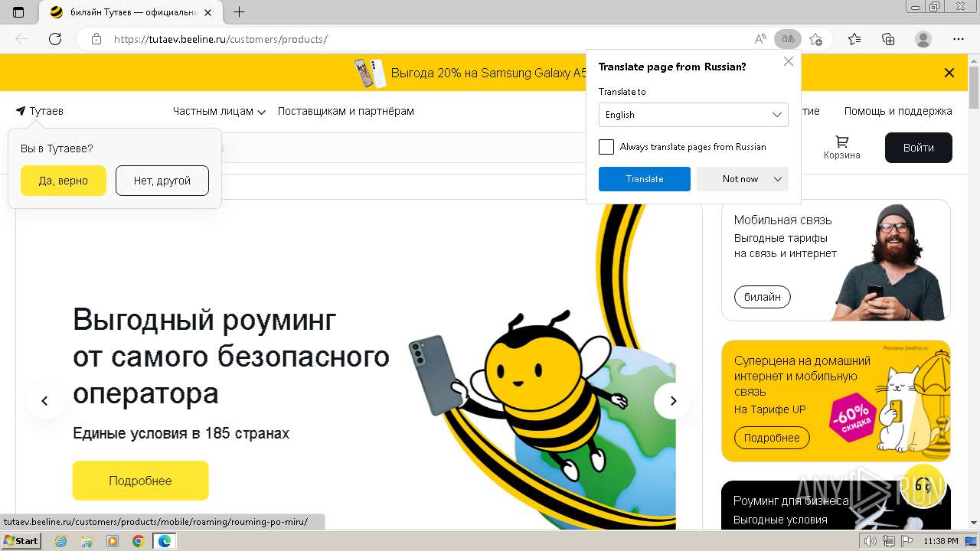
Task: Open Поставщикам и партнёрам menu item
Action: point(346,111)
